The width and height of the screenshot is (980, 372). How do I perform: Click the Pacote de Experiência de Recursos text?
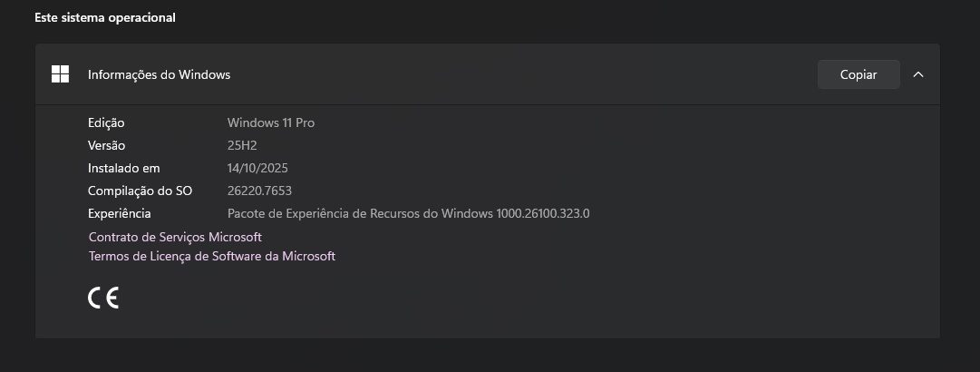360,213
